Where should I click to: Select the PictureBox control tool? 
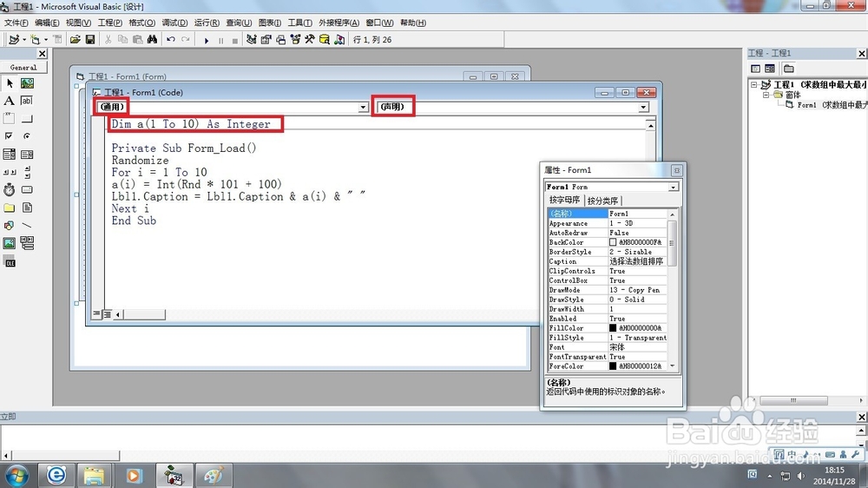coord(27,83)
